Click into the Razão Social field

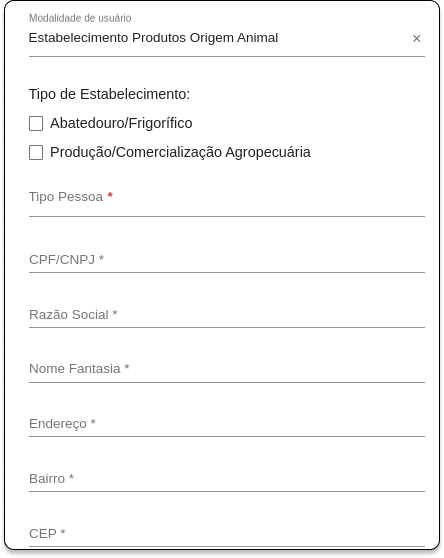click(227, 315)
